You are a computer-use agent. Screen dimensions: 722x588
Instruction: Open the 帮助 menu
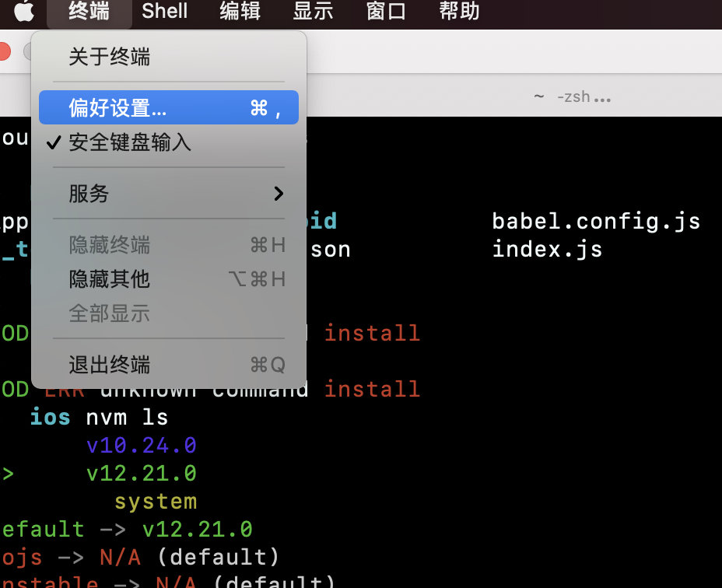pos(458,11)
